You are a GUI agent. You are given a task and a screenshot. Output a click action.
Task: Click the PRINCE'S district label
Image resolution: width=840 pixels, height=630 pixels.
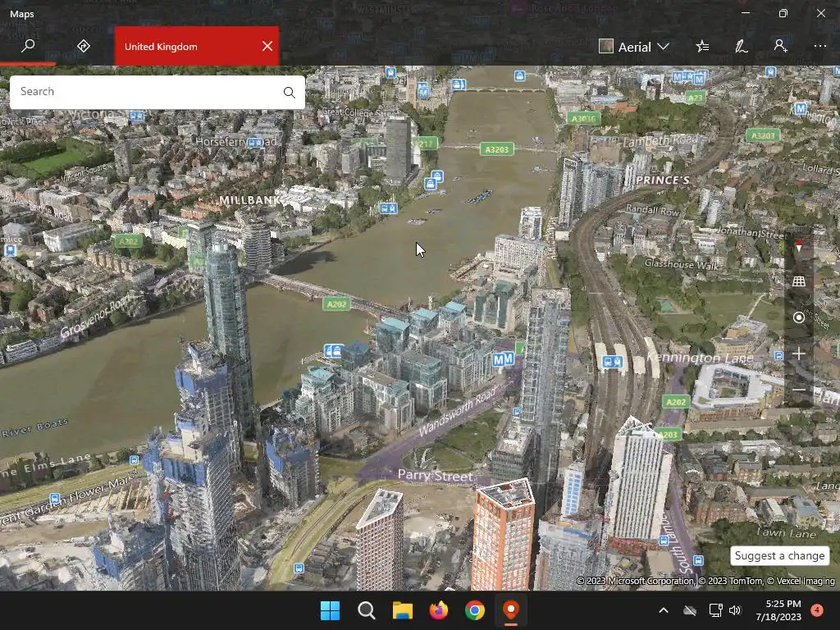[663, 180]
